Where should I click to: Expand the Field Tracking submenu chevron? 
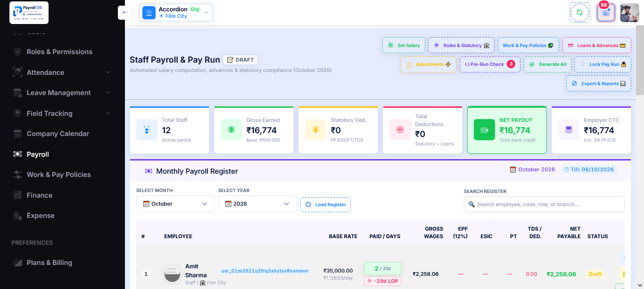[108, 113]
